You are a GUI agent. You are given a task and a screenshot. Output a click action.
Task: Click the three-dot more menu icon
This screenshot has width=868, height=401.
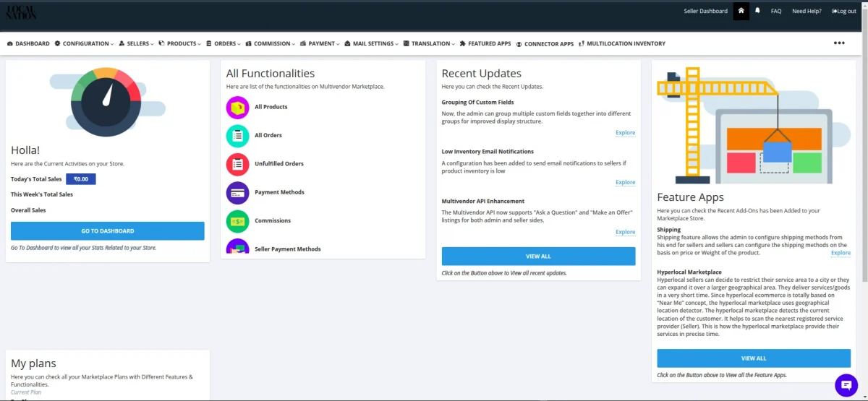tap(839, 43)
